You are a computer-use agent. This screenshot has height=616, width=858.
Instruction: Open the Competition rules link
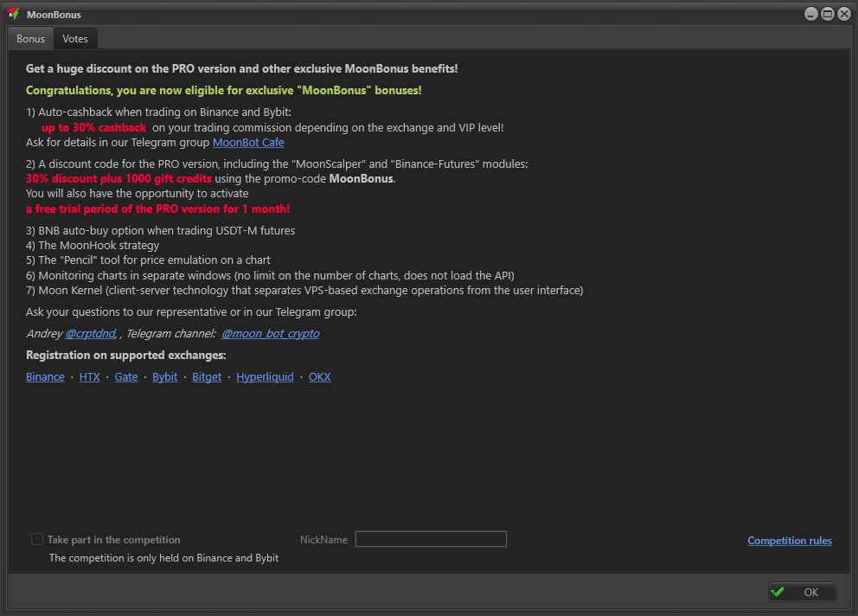(790, 541)
